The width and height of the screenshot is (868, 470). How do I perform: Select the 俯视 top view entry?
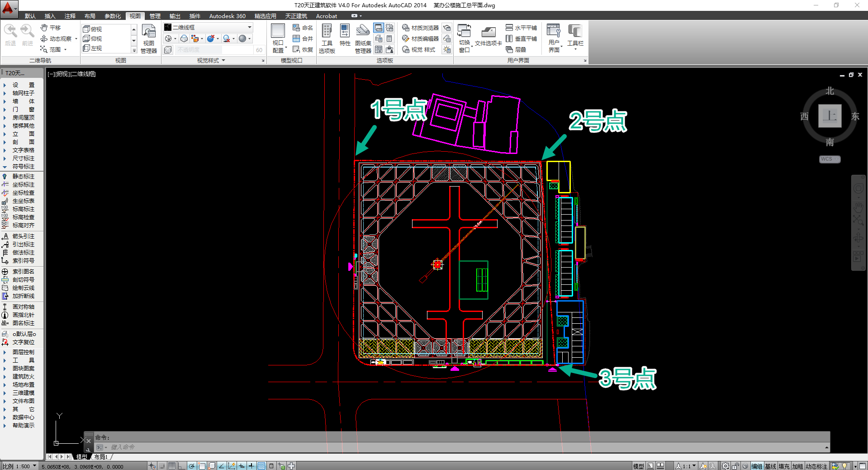[x=93, y=29]
